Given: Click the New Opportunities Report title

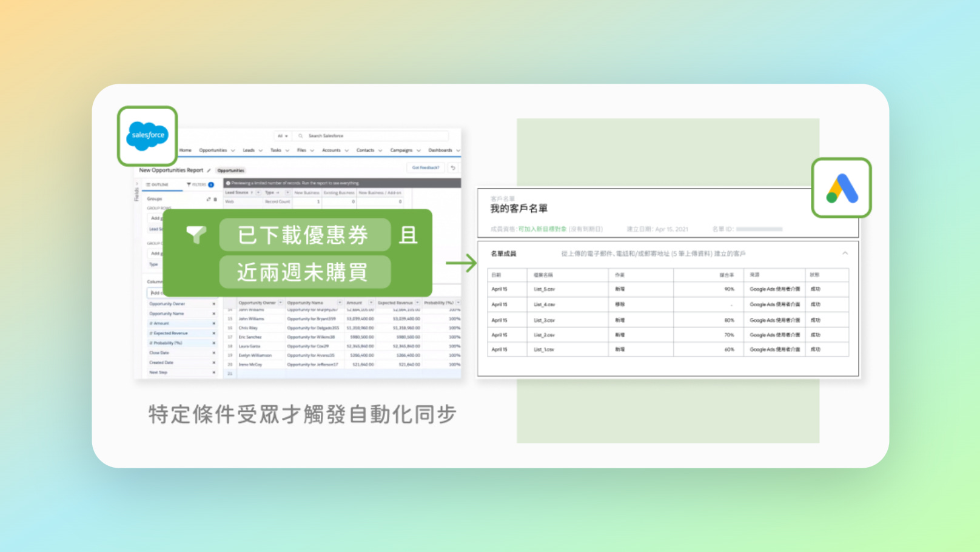Looking at the screenshot, I should click(x=171, y=170).
